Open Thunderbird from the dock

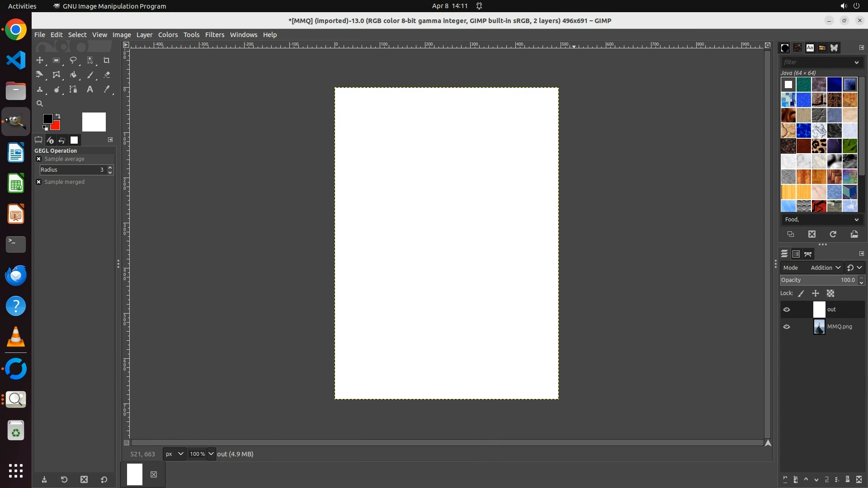point(16,276)
